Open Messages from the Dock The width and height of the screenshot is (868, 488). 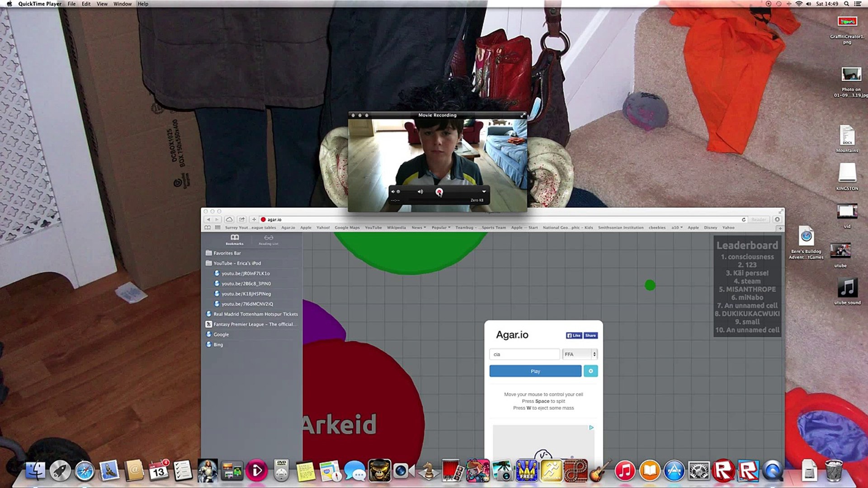(x=355, y=471)
